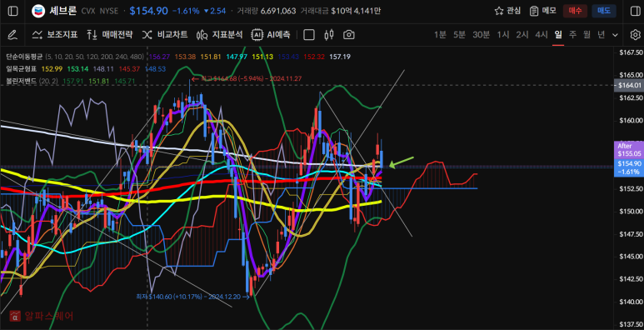Click the Chevron company logo
The image size is (644, 330).
(x=38, y=11)
